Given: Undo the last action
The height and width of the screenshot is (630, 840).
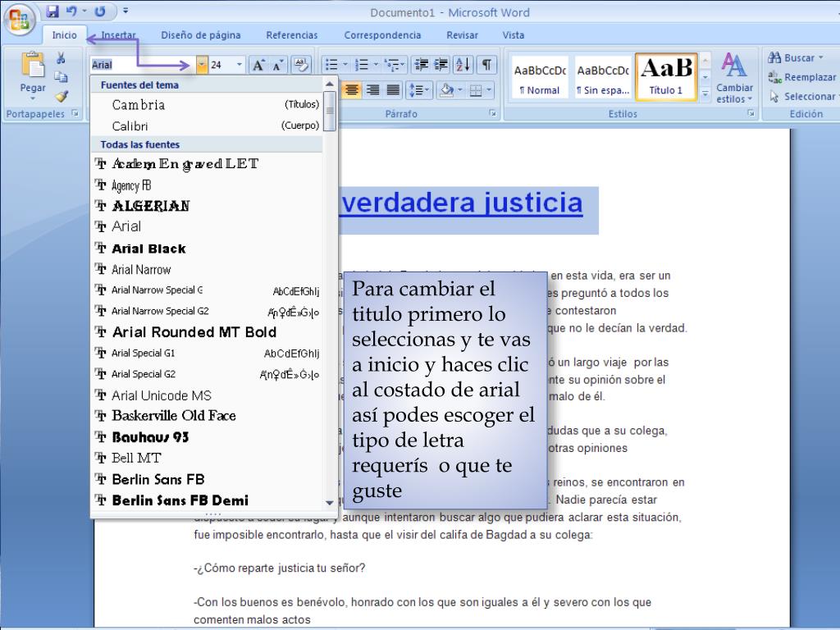Looking at the screenshot, I should [x=71, y=11].
